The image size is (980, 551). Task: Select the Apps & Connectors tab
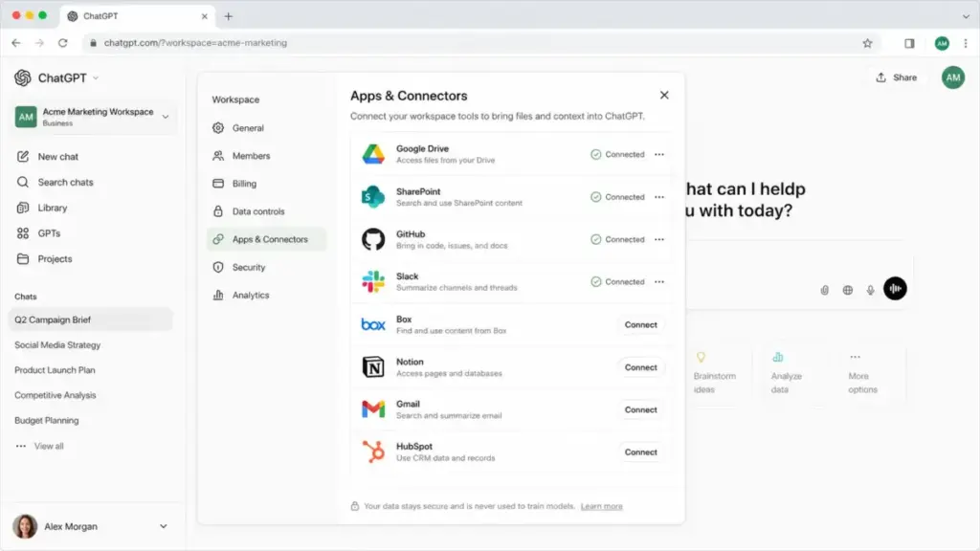(x=267, y=239)
